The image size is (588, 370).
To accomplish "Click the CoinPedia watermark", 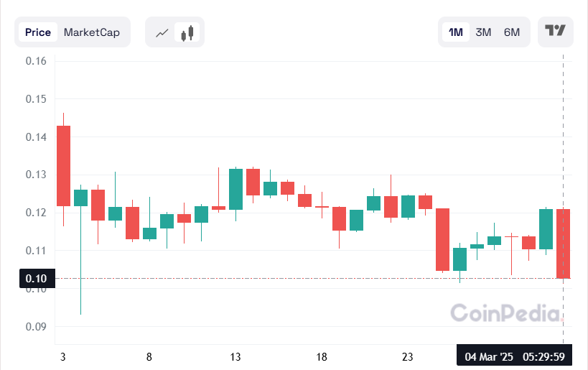I will 505,313.
